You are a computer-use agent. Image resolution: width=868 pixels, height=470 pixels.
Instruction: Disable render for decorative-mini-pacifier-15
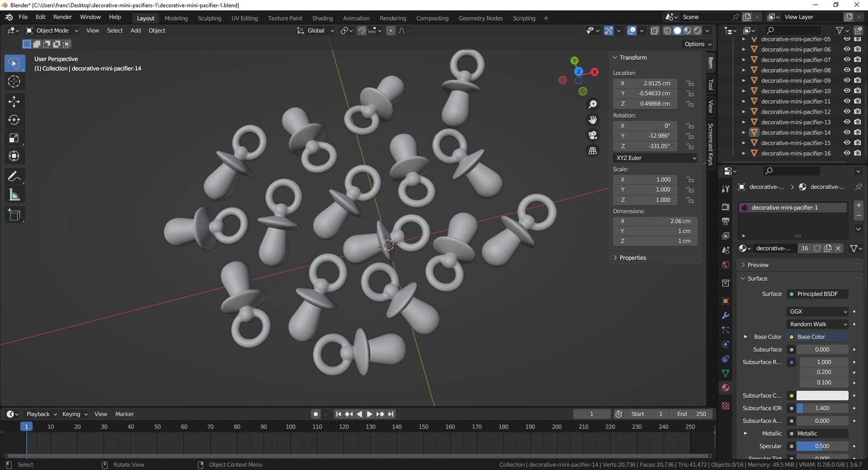click(x=858, y=143)
